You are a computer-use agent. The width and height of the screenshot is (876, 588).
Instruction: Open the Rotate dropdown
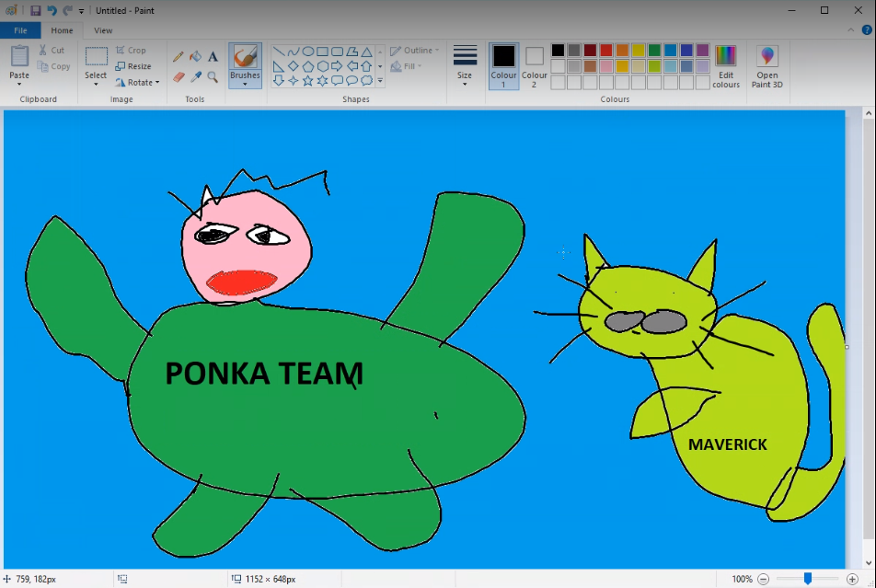click(137, 82)
